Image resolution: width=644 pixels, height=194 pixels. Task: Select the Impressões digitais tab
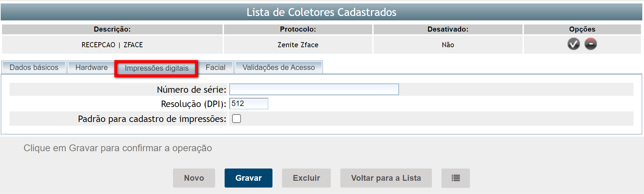coord(156,68)
